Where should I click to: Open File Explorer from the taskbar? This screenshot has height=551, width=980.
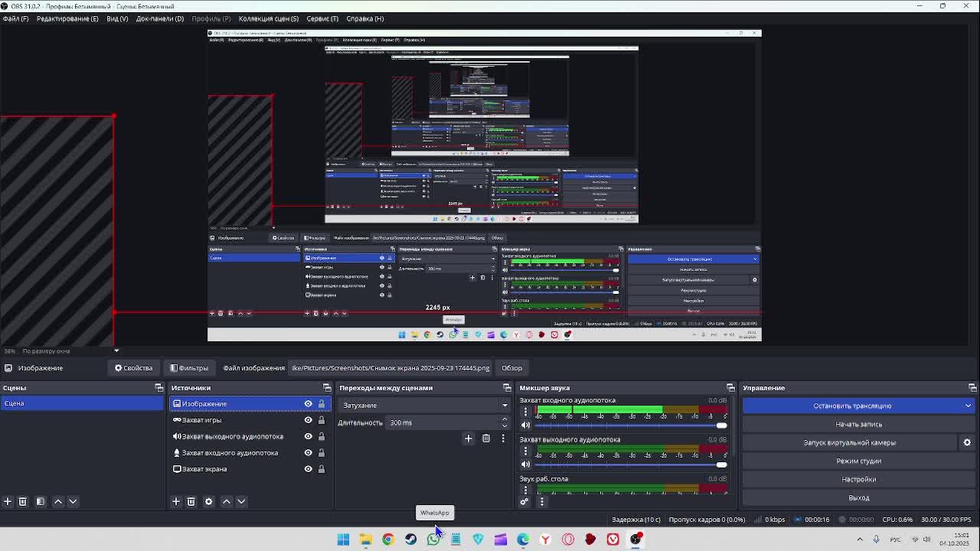click(x=366, y=540)
